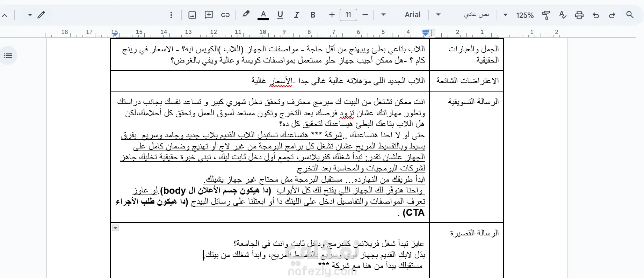The height and width of the screenshot is (278, 644).
Task: Click the undo arrow icon
Action: [x=596, y=15]
